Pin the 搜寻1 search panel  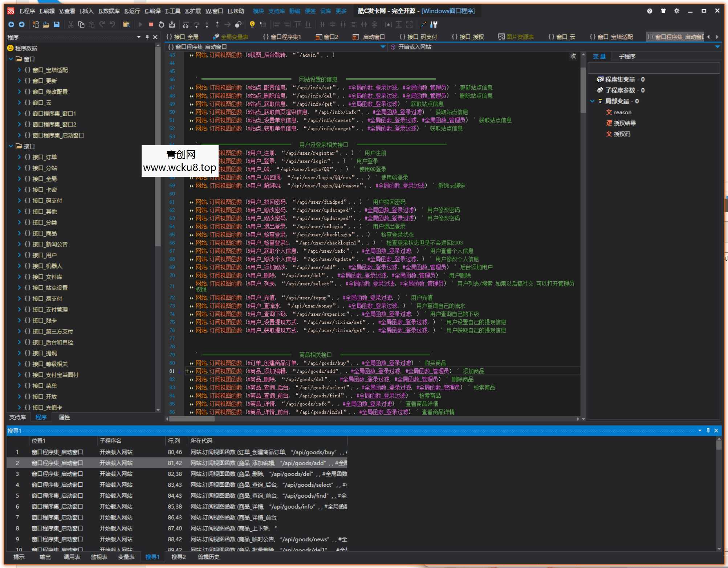[x=708, y=430]
